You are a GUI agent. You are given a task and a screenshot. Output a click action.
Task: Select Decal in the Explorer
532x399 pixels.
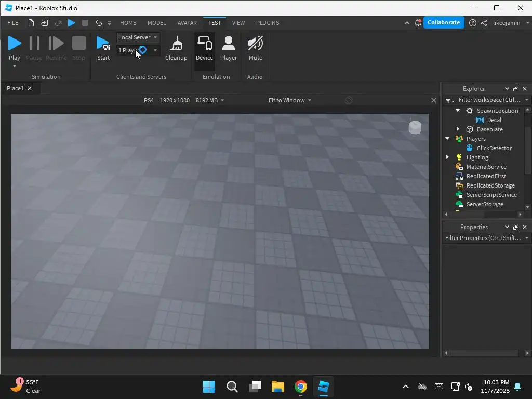[x=494, y=120]
